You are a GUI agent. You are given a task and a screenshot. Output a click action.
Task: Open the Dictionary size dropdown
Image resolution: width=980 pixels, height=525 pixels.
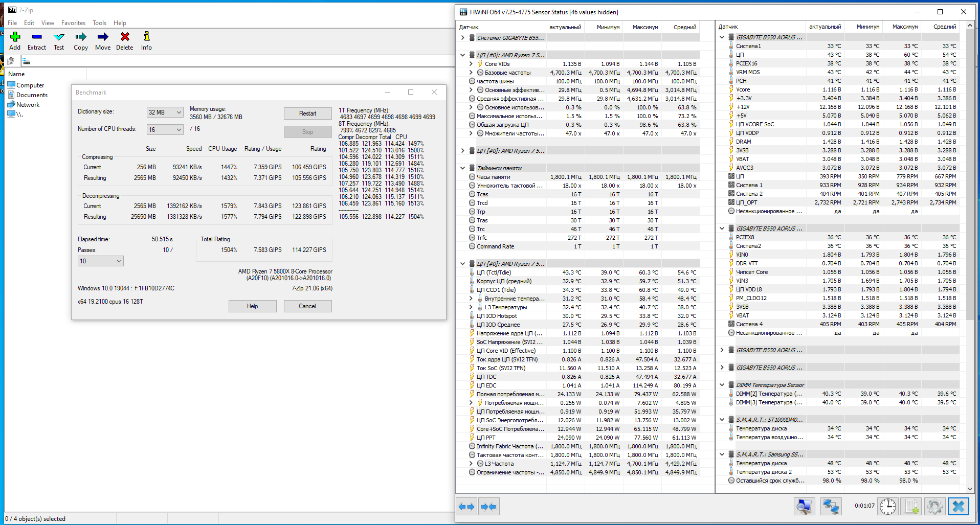click(165, 112)
